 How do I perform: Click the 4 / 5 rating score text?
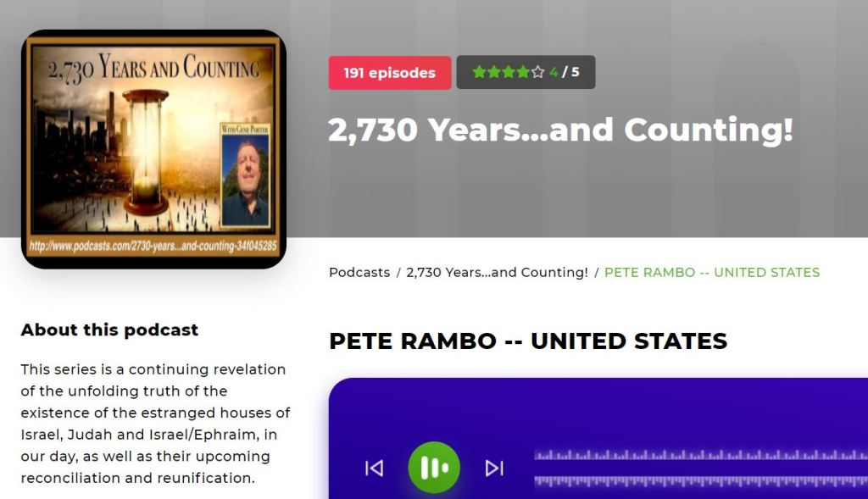point(564,72)
